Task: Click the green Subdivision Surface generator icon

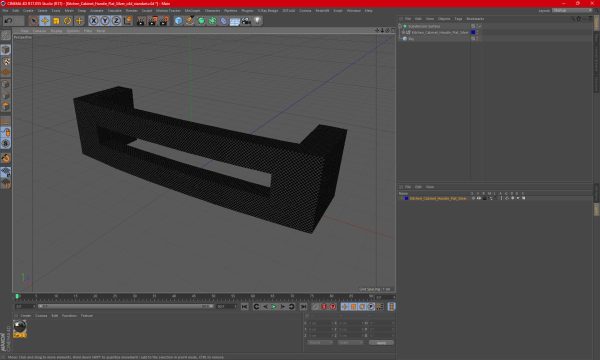Action: point(201,21)
